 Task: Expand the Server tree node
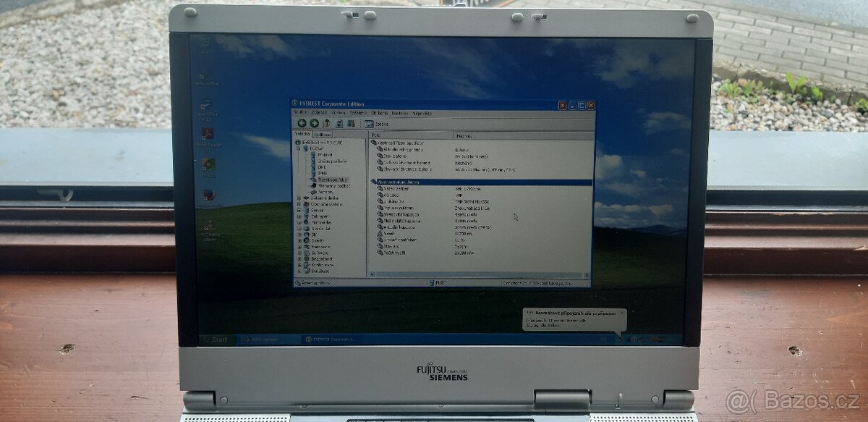[x=298, y=210]
